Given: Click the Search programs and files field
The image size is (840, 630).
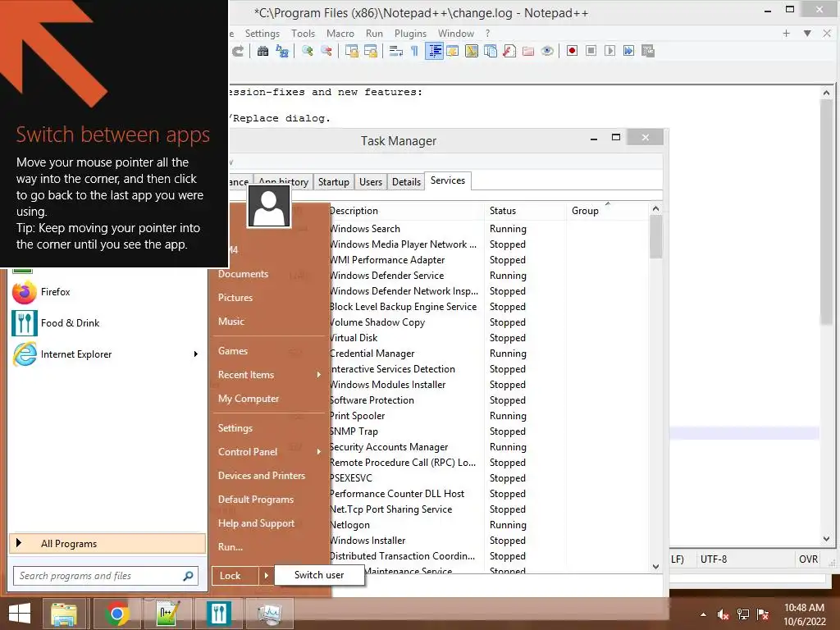Looking at the screenshot, I should (106, 576).
